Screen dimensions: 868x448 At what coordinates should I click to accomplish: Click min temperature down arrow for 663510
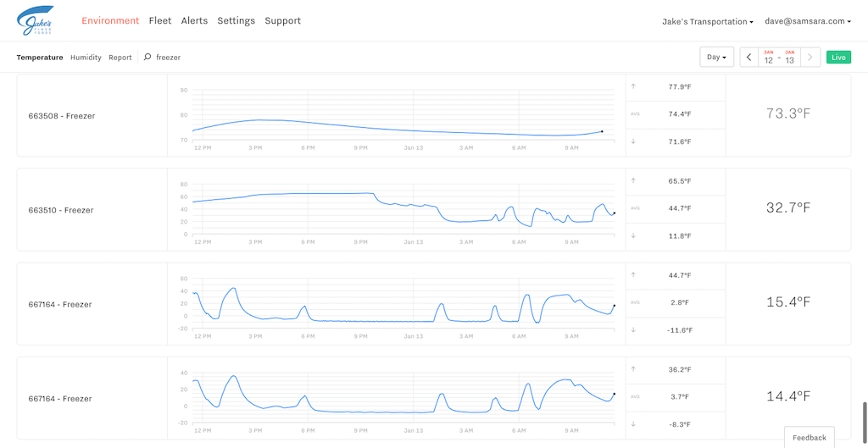[x=633, y=235]
